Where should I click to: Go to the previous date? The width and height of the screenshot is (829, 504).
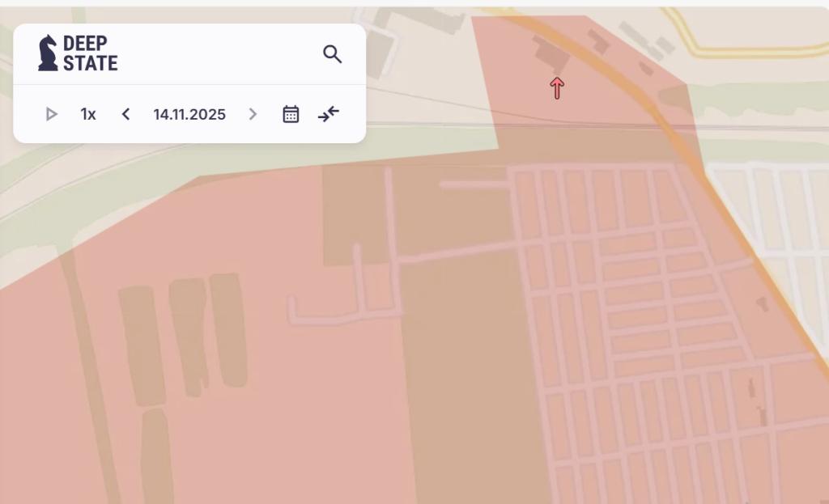[x=125, y=114]
